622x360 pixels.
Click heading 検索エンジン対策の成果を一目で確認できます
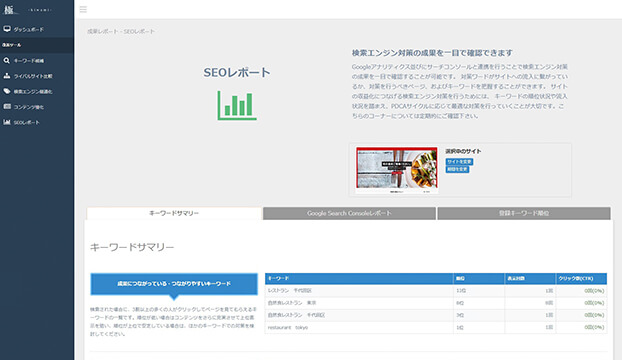point(432,53)
